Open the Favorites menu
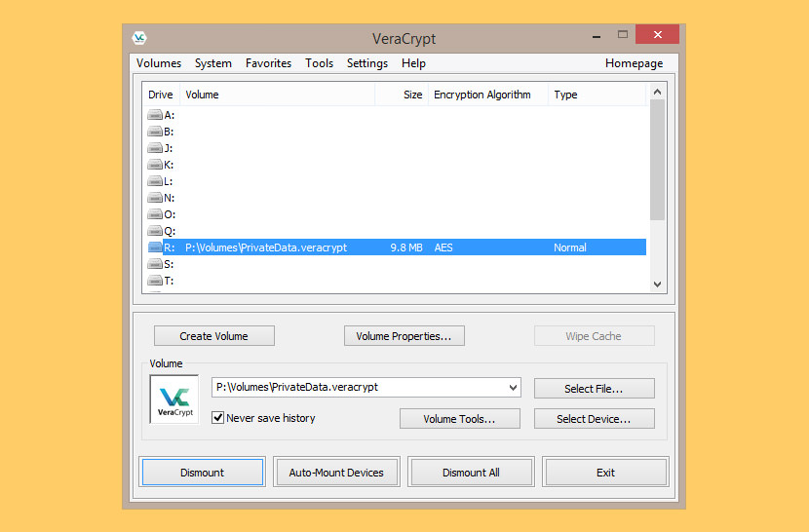 [x=268, y=63]
